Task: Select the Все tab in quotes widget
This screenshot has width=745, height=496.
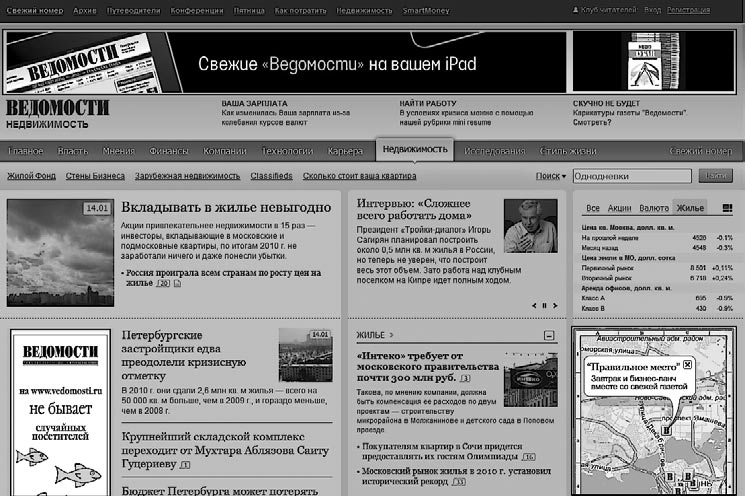Action: pyautogui.click(x=592, y=208)
